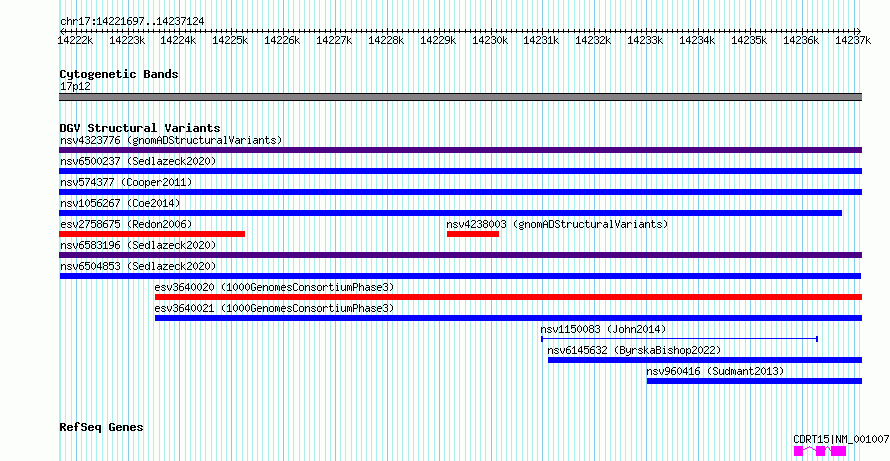The width and height of the screenshot is (890, 461).
Task: Click the red esv2758675 Redon2006 bar
Action: (152, 234)
